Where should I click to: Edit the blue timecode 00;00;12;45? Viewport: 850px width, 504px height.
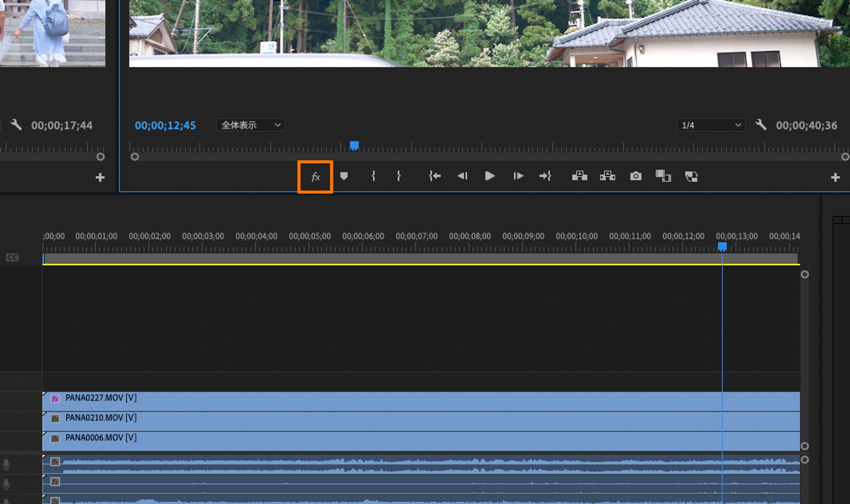[166, 125]
